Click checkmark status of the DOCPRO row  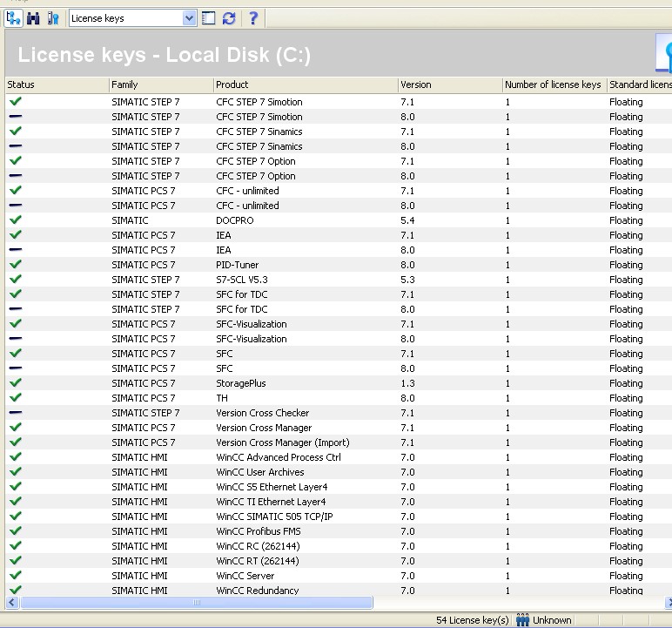(16, 220)
